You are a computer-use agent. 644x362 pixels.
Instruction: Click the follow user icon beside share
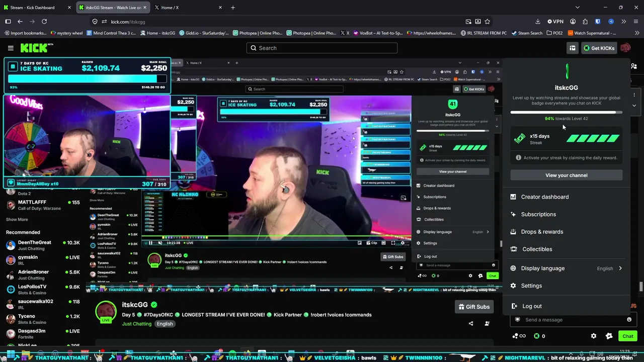(487, 323)
